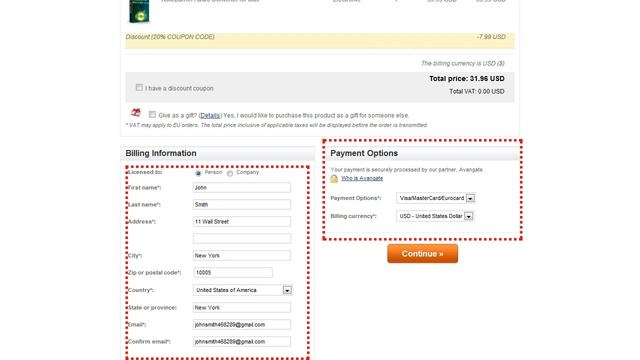This screenshot has height=360, width=640.
Task: Click the Zip or postal code field
Action: pos(233,272)
